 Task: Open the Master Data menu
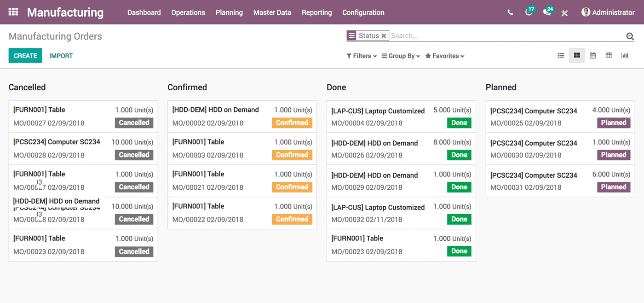pyautogui.click(x=272, y=12)
